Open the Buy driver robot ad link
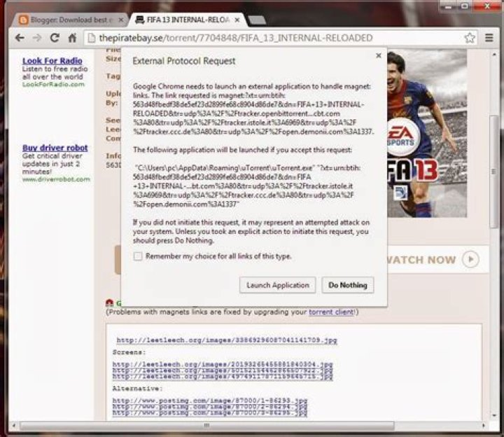 click(x=55, y=148)
